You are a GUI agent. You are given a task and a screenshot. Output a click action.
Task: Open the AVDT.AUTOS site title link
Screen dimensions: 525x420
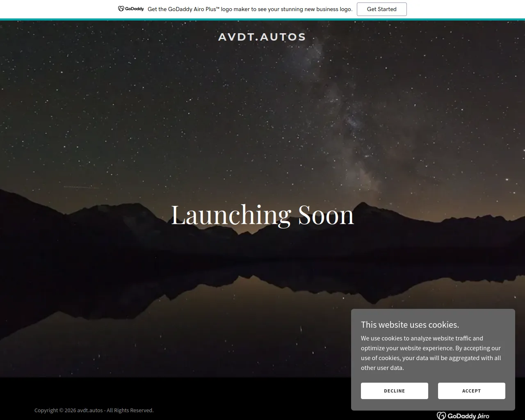tap(262, 37)
